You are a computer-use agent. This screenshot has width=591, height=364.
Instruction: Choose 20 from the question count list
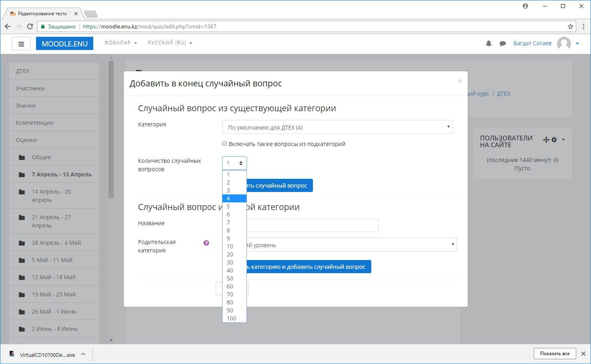point(234,254)
